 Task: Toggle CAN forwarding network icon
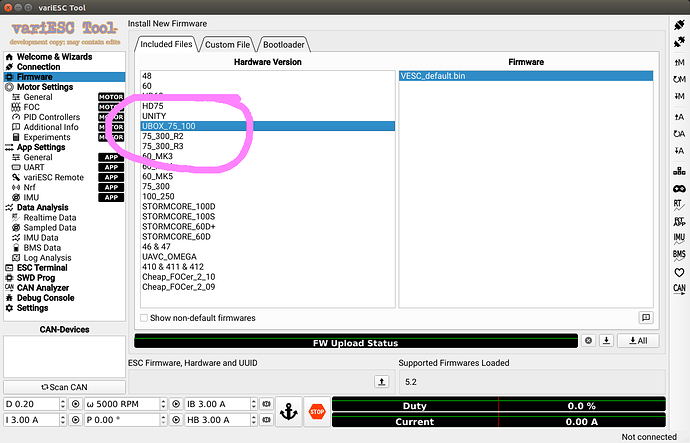pyautogui.click(x=679, y=171)
